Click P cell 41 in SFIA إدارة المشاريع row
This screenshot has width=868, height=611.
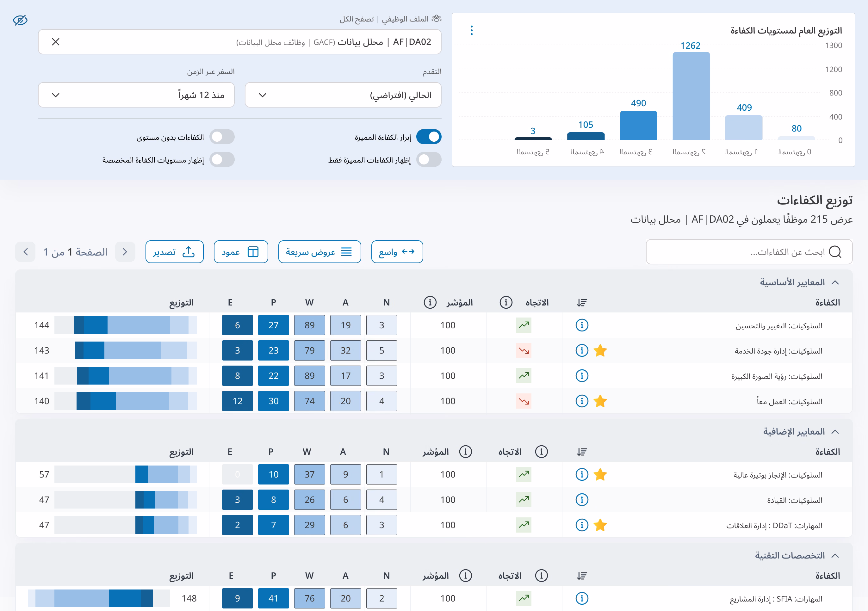pyautogui.click(x=273, y=598)
